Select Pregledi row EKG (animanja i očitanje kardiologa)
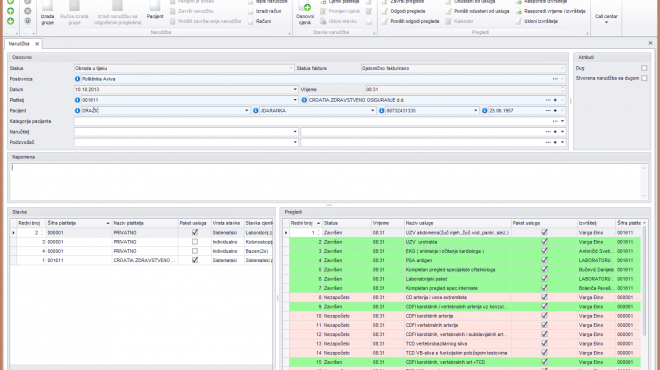Viewport: 660px width, 370px height. [x=465, y=251]
